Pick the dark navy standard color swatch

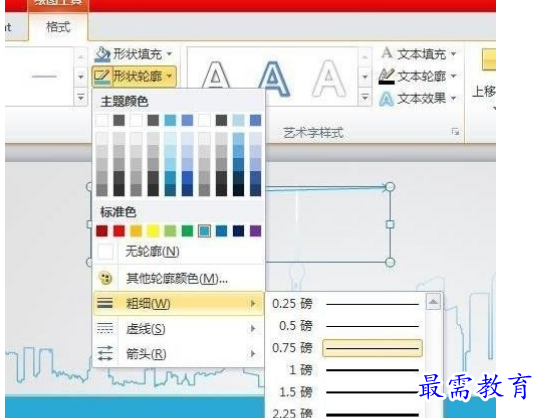coord(238,231)
